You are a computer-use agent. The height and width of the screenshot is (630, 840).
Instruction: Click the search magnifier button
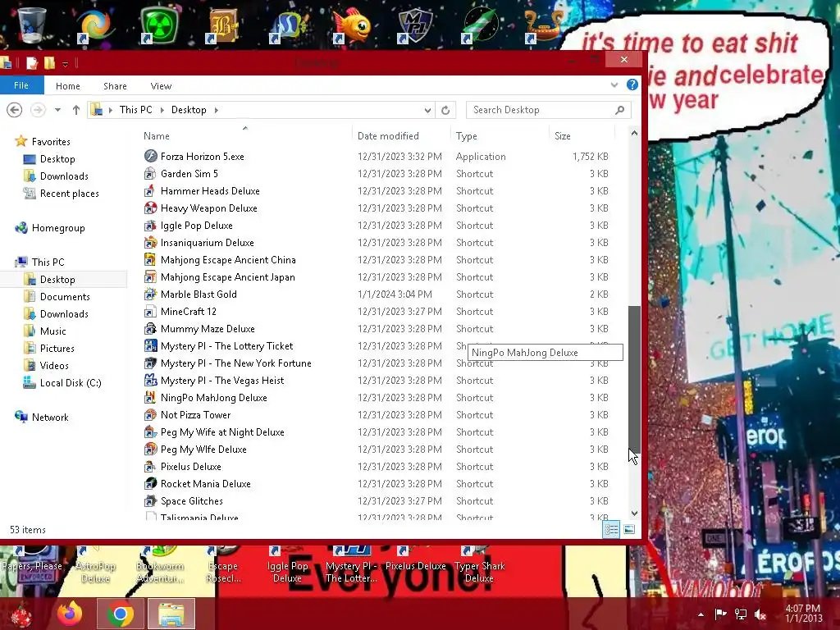point(620,110)
